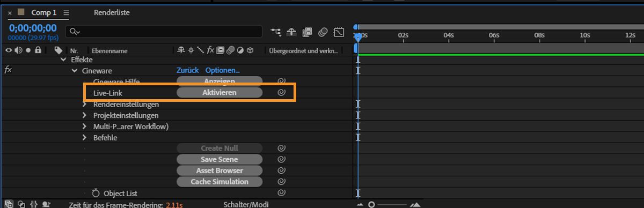Click the video eye column header icon

[x=9, y=50]
